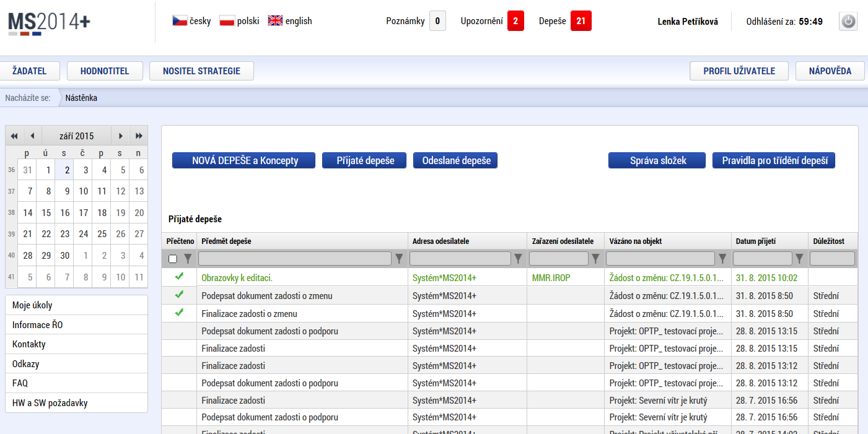The height and width of the screenshot is (434, 868).
Task: Sort by Datum přijetí column header
Action: [756, 241]
